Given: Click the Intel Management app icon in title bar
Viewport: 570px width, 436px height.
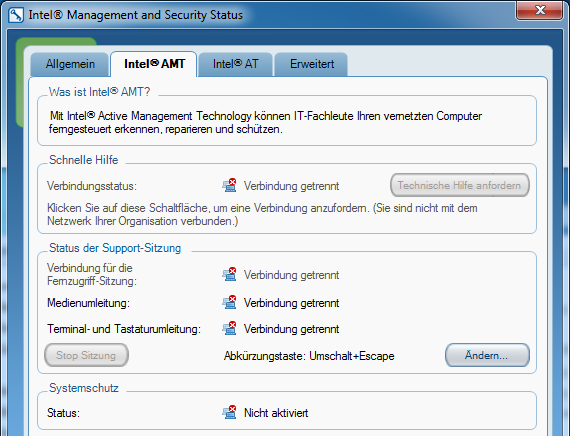Looking at the screenshot, I should click(16, 15).
